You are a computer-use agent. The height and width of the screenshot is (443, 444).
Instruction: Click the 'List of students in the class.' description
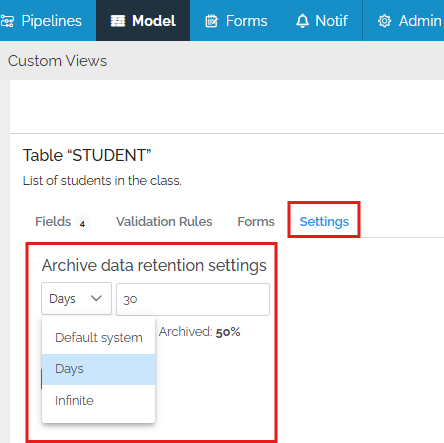click(102, 181)
